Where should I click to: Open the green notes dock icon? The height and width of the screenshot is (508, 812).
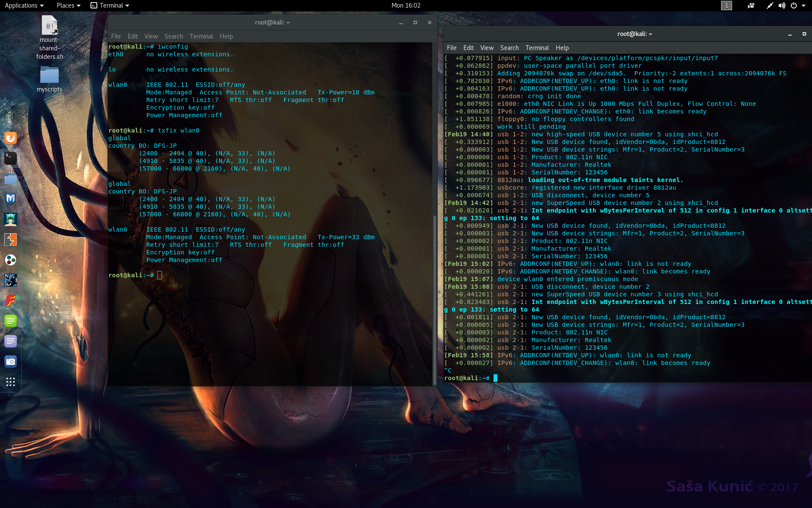pos(11,321)
